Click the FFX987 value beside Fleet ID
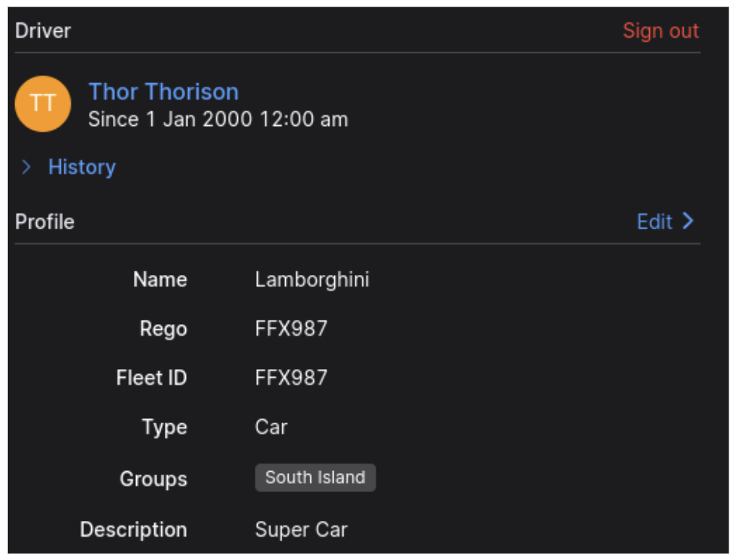 [291, 378]
